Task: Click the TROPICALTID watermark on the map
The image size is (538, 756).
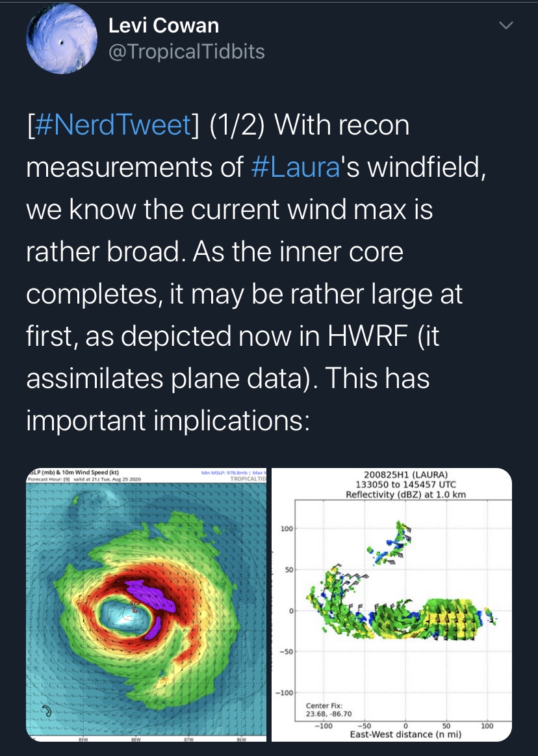Action: click(248, 478)
